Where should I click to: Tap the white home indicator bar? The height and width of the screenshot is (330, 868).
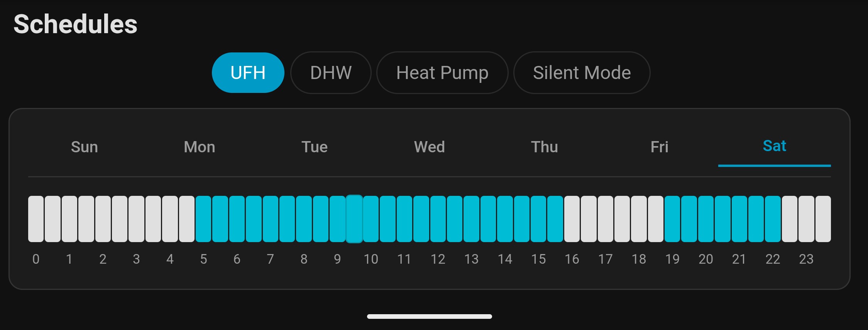(429, 317)
